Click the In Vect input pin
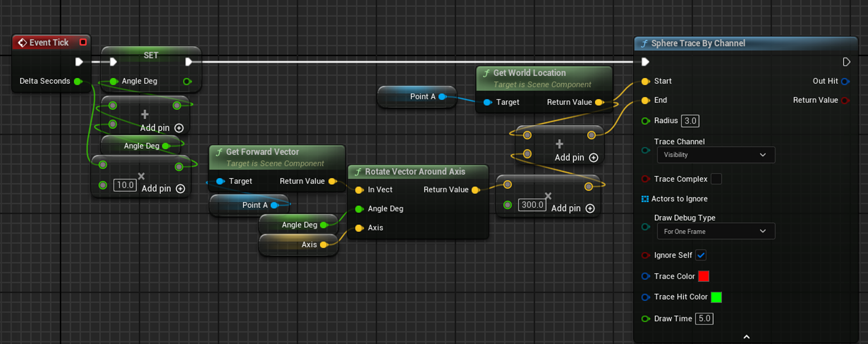 [359, 190]
